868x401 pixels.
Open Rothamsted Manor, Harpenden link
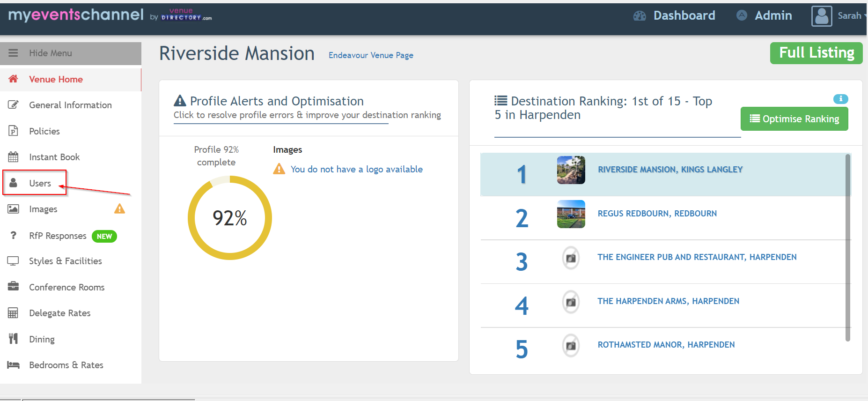(666, 345)
